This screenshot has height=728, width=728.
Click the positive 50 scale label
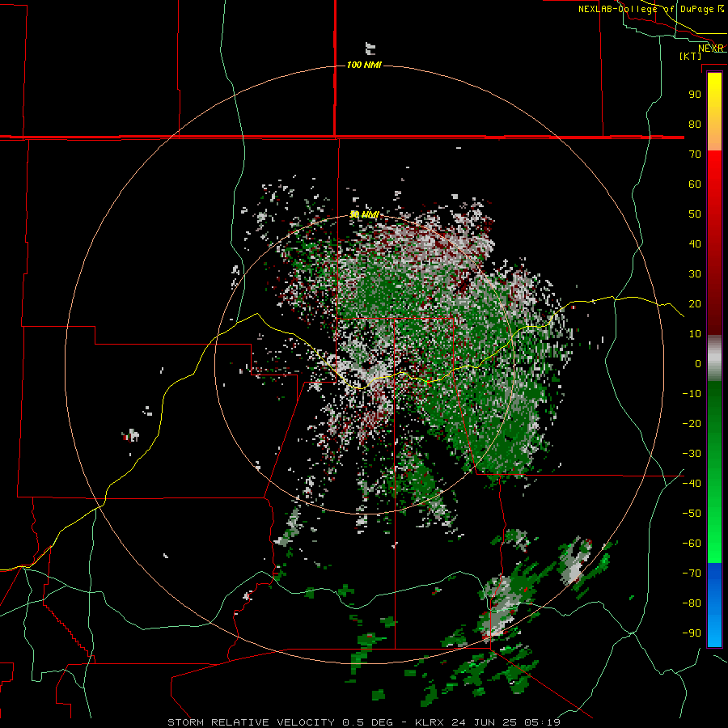pyautogui.click(x=695, y=214)
